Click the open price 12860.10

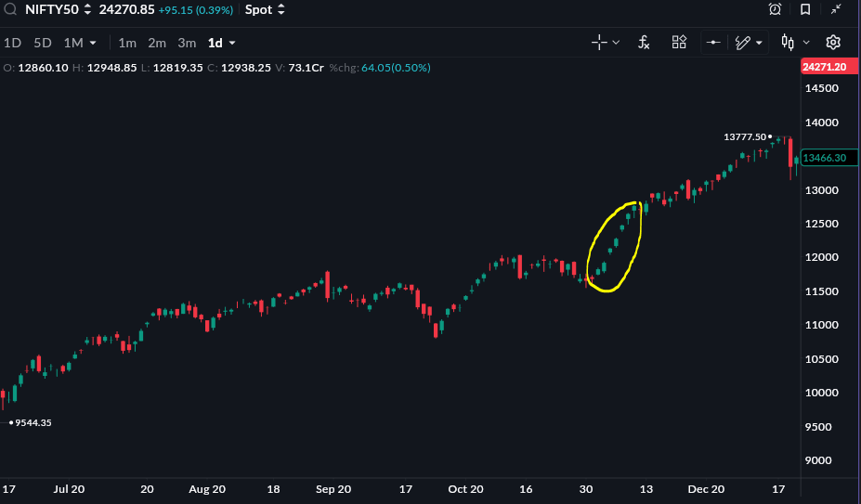[44, 68]
